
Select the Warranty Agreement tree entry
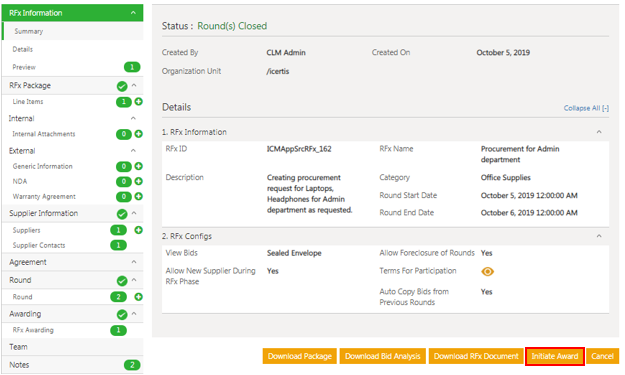[44, 196]
